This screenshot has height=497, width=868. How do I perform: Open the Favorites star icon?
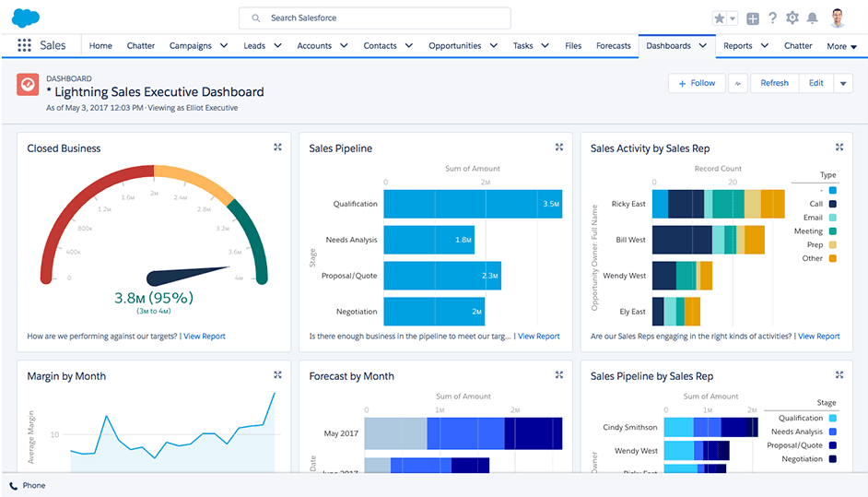[720, 18]
